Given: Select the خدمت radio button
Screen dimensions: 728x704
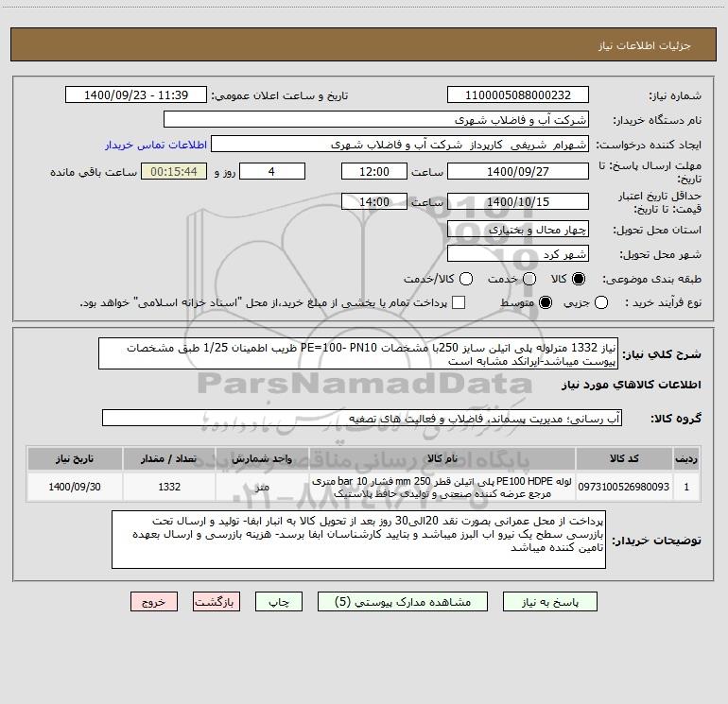Looking at the screenshot, I should [529, 279].
